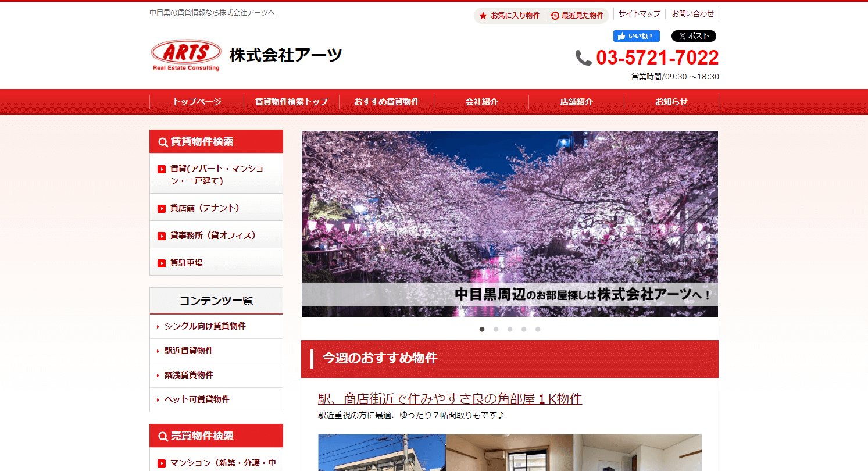The width and height of the screenshot is (868, 471).
Task: Click the Facebook いいね! button
Action: (636, 35)
